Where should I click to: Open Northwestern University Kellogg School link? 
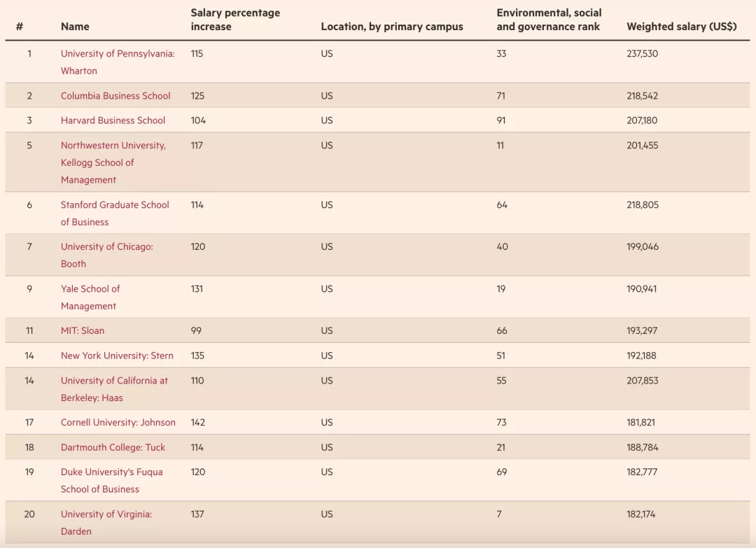113,146
